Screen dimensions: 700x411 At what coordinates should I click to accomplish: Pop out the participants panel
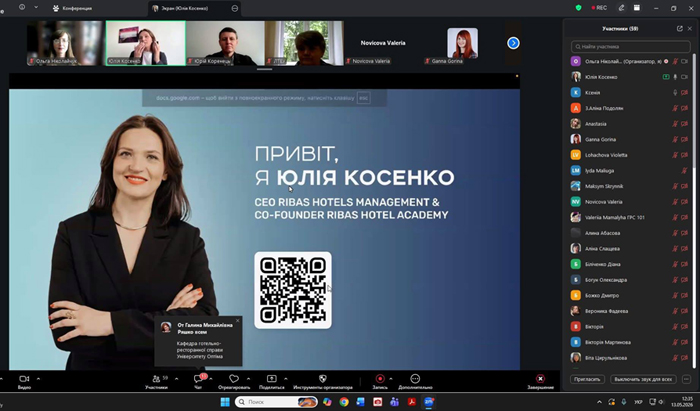[679, 29]
